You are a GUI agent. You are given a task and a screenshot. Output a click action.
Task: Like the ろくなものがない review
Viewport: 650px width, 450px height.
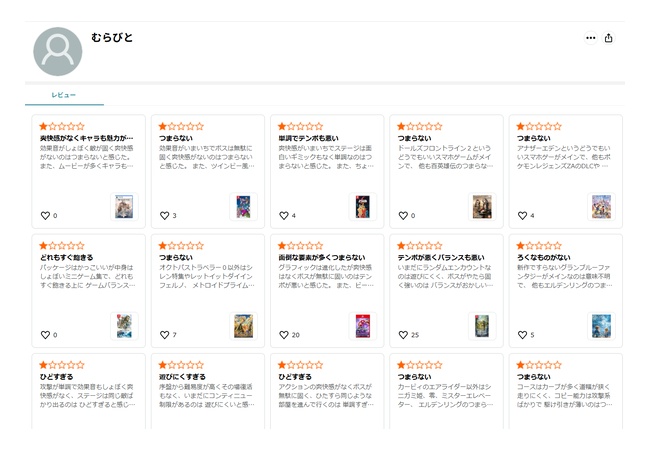point(523,335)
